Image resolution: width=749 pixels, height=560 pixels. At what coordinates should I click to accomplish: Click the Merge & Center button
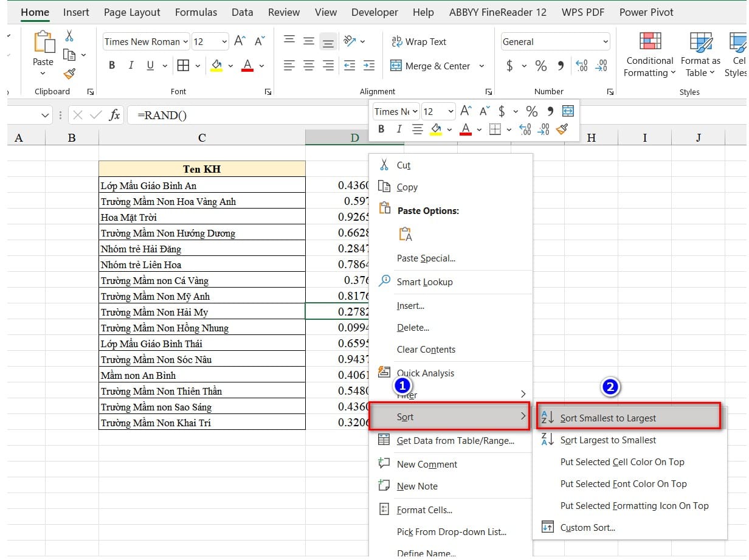pos(430,66)
